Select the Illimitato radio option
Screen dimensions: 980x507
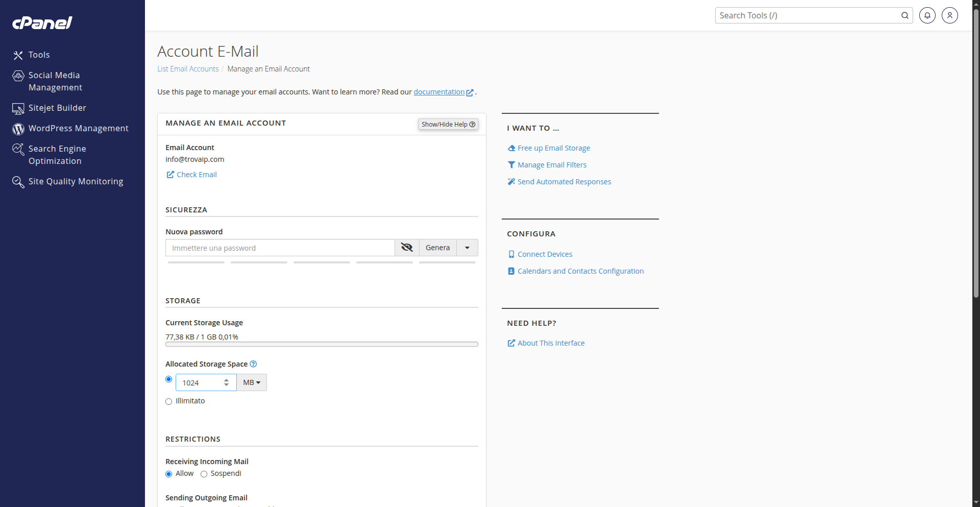point(169,402)
